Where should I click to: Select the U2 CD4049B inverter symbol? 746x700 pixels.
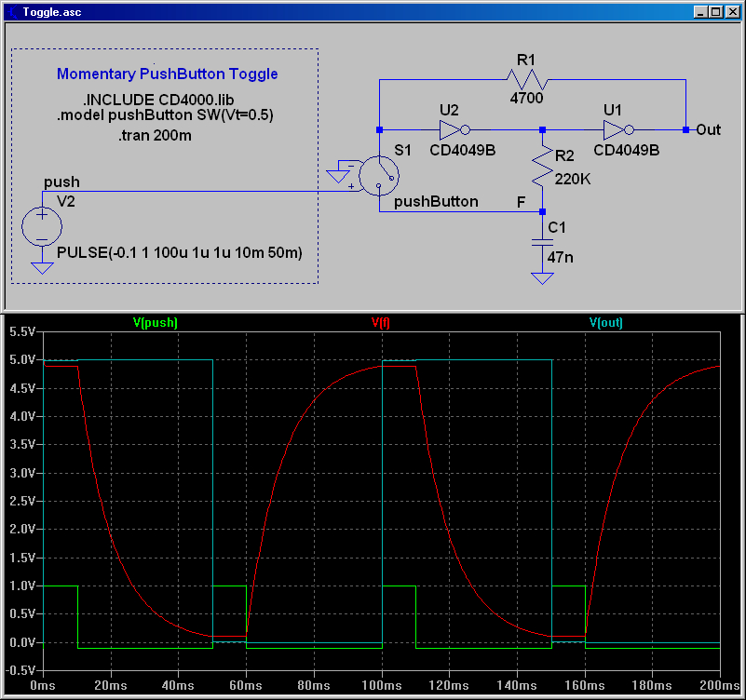[454, 129]
